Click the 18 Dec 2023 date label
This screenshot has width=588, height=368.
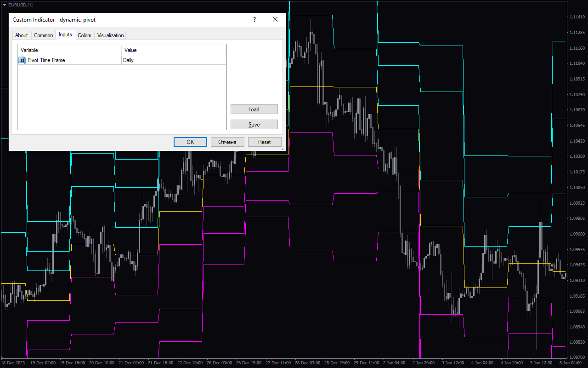[12, 363]
